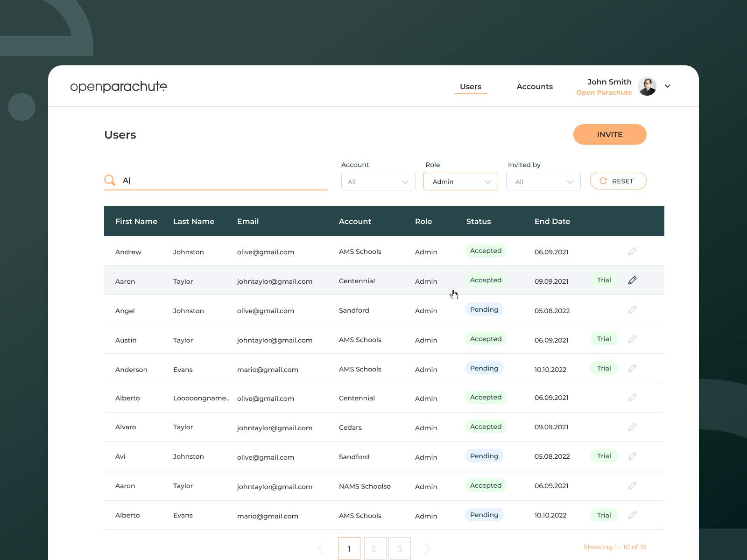Edit Angel Johnston using pencil icon
The height and width of the screenshot is (560, 747).
(x=632, y=310)
